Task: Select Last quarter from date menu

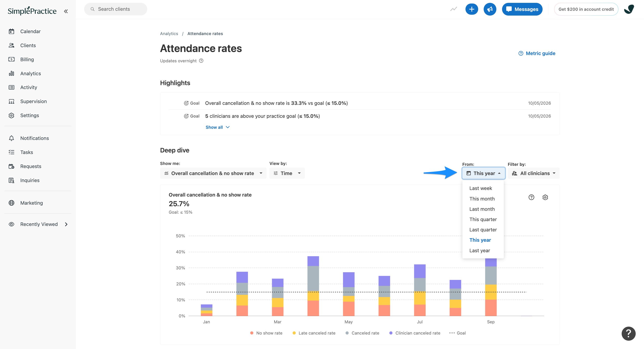Action: (x=483, y=230)
